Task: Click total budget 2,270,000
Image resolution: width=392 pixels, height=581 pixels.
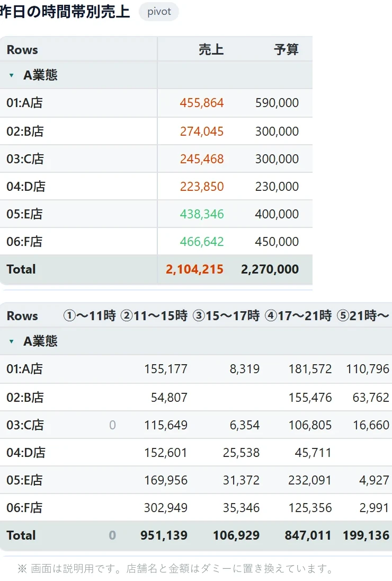Action: (270, 269)
